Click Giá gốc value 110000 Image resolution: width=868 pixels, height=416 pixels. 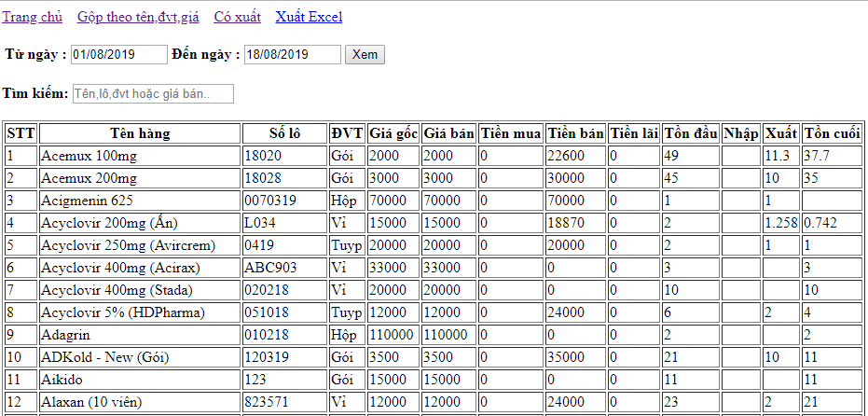(392, 335)
